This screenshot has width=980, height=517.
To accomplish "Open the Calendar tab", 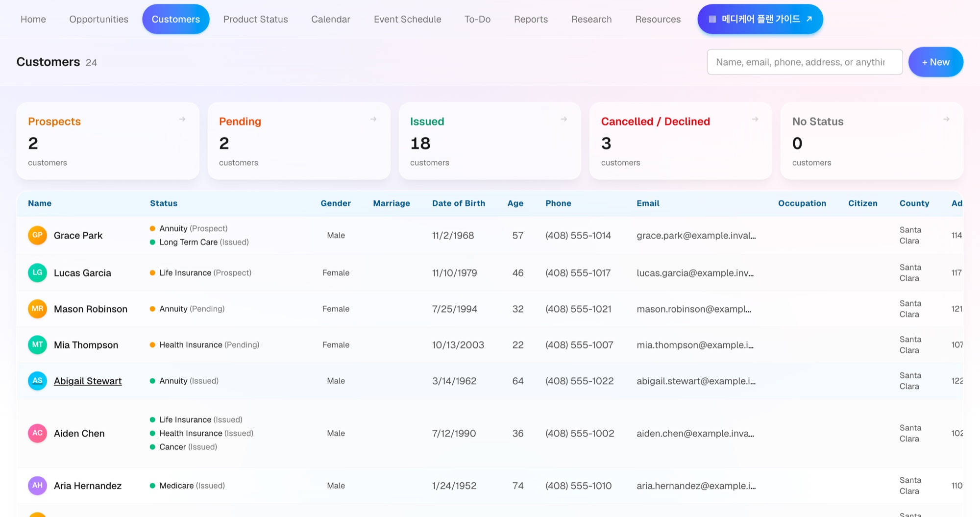I will click(331, 19).
